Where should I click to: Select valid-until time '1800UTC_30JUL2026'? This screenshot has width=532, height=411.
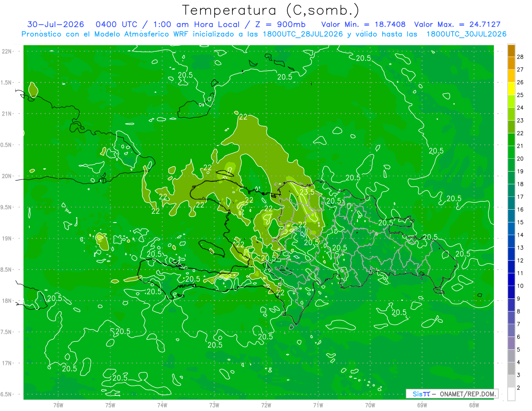click(x=466, y=34)
